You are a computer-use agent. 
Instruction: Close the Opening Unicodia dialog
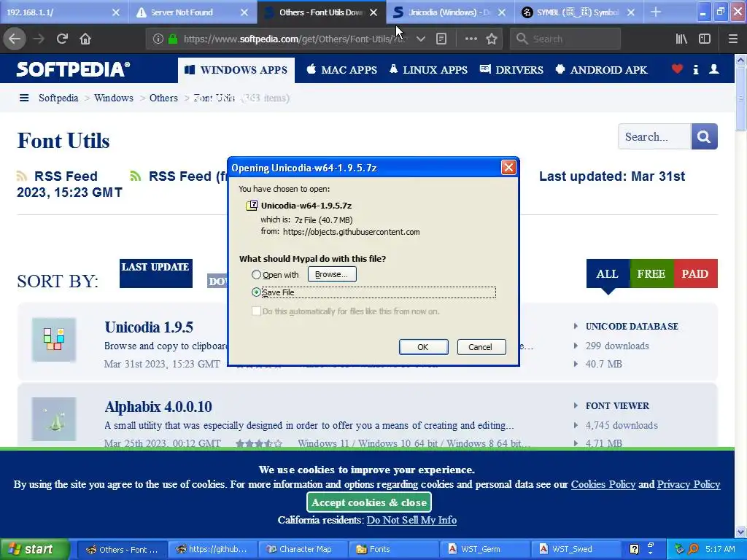508,167
